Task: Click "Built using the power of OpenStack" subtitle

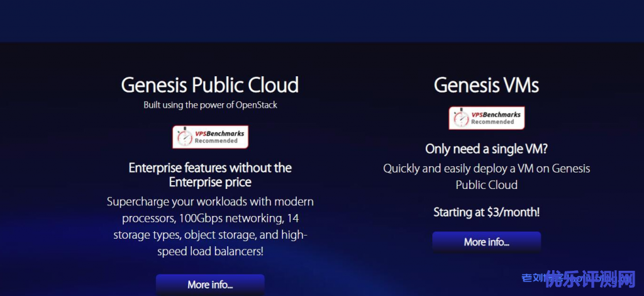Action: coord(210,105)
